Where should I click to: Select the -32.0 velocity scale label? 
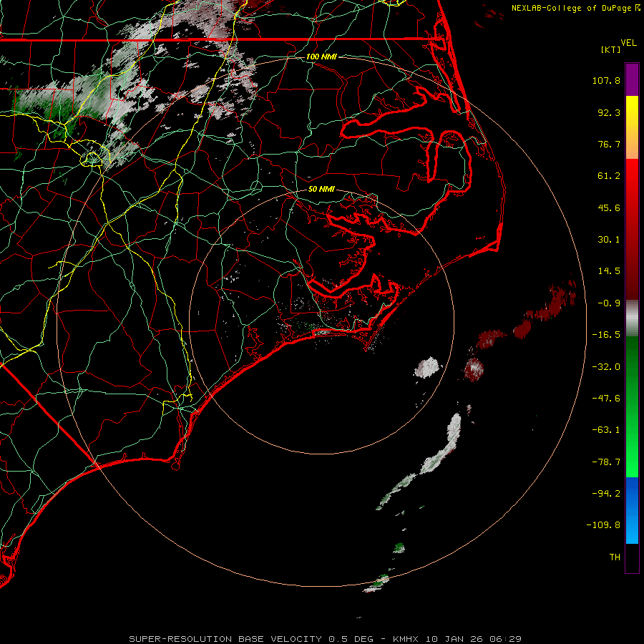[606, 367]
